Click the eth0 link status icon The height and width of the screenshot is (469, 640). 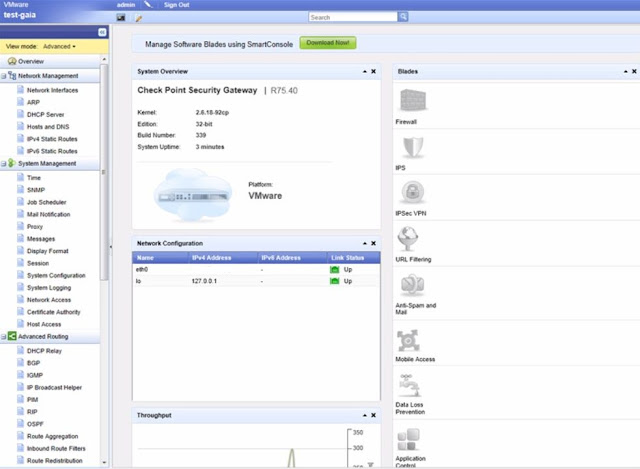[x=334, y=269]
